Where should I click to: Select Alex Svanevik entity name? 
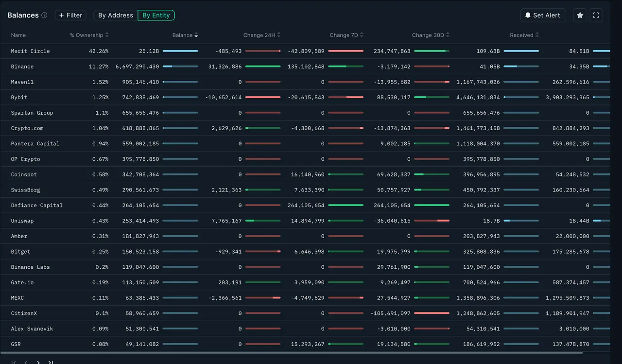coord(32,329)
